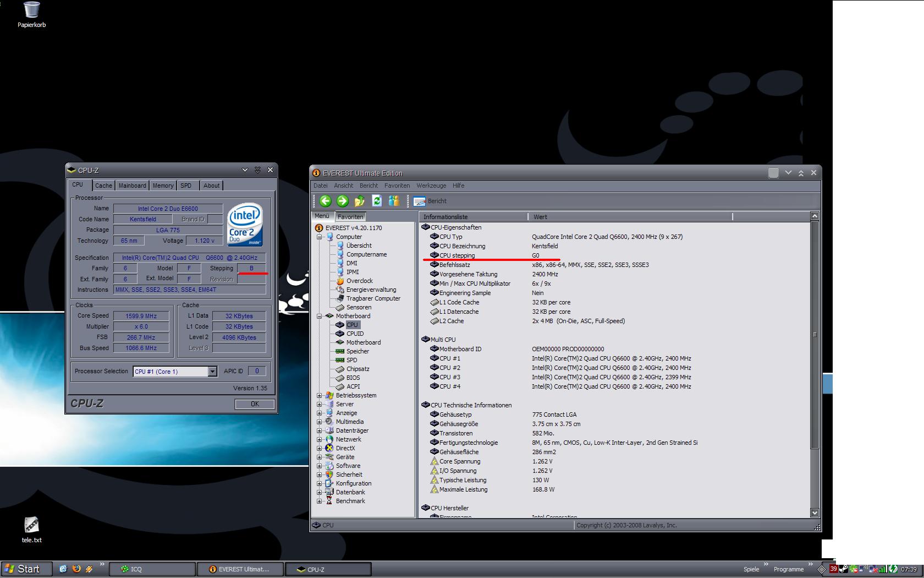Open the Datei menu in EVEREST
Image resolution: width=924 pixels, height=578 pixels.
click(320, 186)
